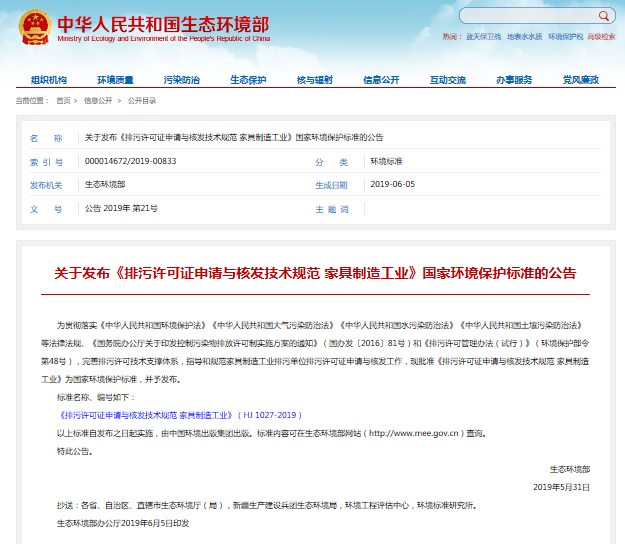The width and height of the screenshot is (625, 544).
Task: Select the 信息公开 navigation tab
Action: 381,79
